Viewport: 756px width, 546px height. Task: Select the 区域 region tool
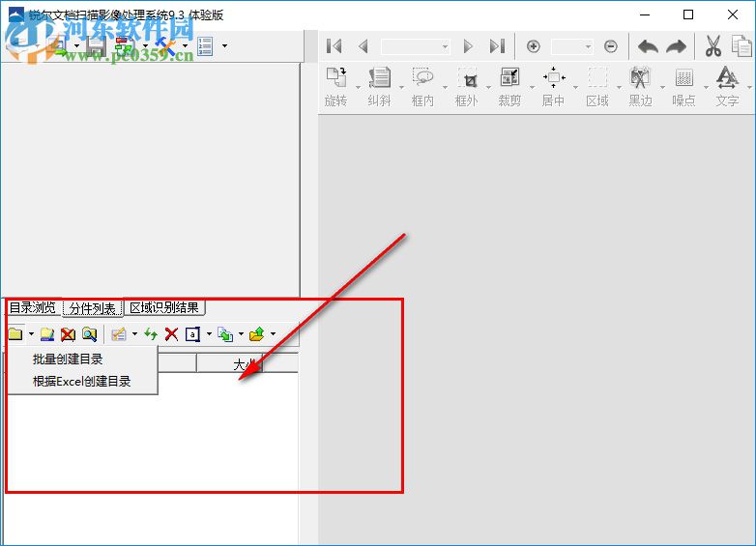(x=597, y=87)
